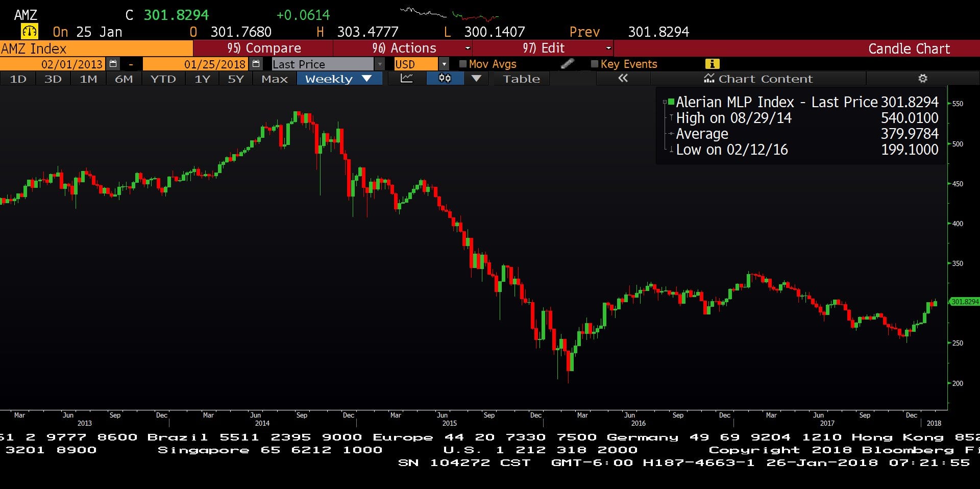Collapse the Alerian MLP Index legend tree
Screen dimensions: 980x489
point(665,102)
